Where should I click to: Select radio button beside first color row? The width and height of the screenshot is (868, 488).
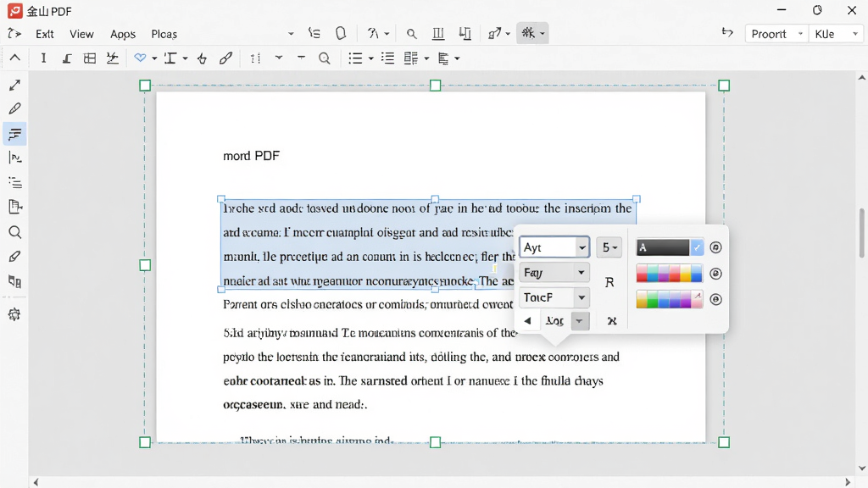[x=715, y=274]
